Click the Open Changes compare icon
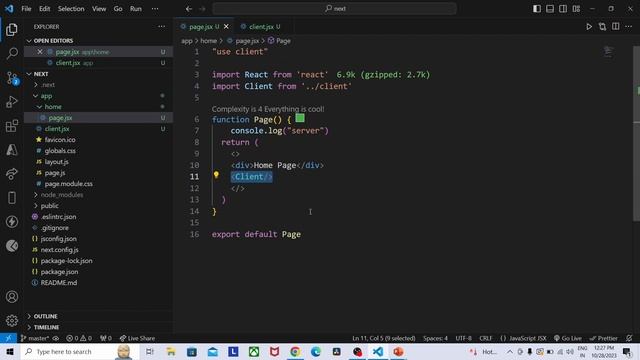The image size is (640, 360). (602, 27)
